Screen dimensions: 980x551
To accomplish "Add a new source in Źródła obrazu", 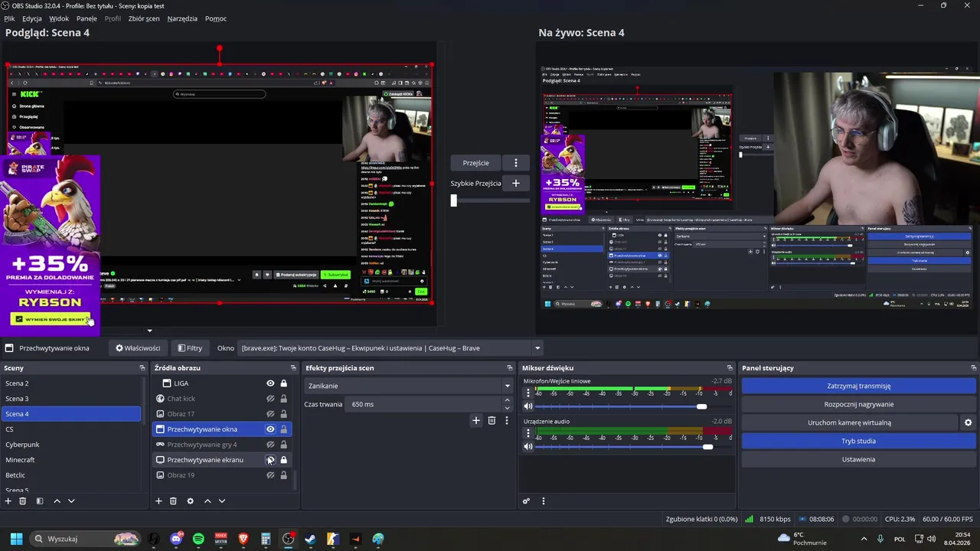I will click(158, 501).
